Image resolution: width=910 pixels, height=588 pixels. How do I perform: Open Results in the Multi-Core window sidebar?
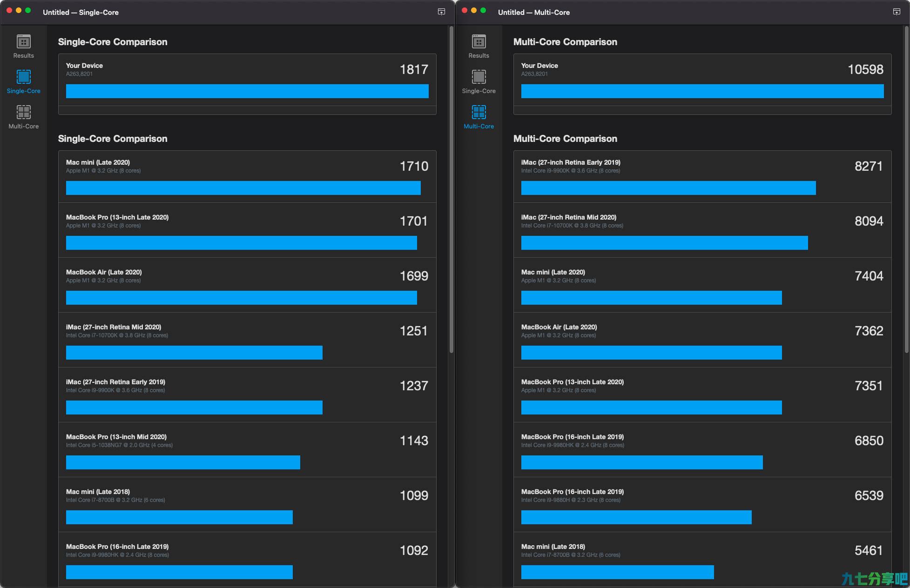(479, 47)
